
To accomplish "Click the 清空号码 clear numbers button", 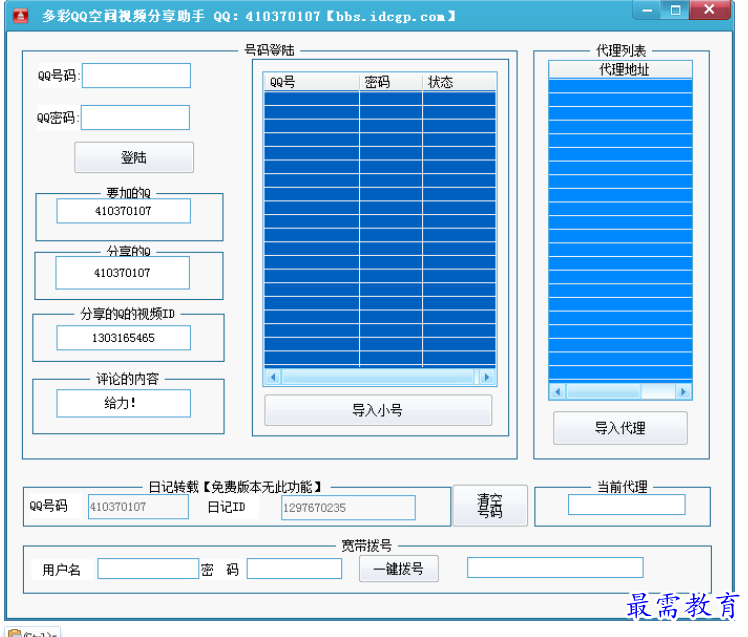I will pyautogui.click(x=490, y=506).
